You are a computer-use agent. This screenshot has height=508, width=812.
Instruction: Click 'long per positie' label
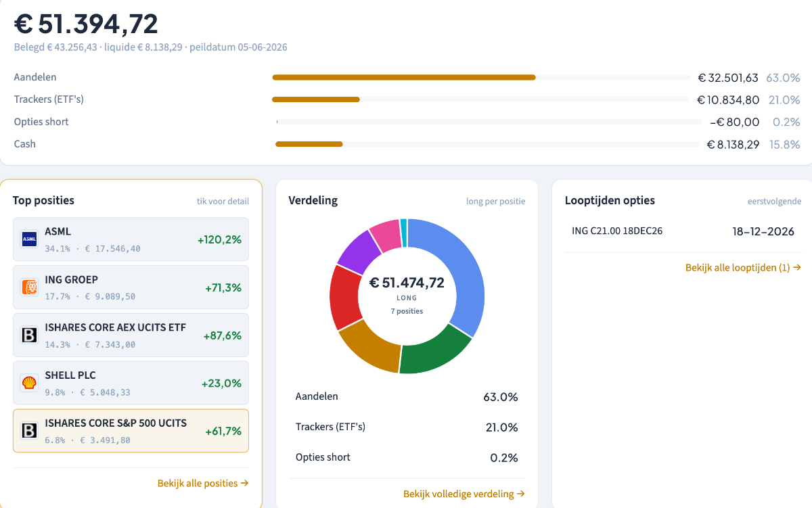tap(495, 202)
